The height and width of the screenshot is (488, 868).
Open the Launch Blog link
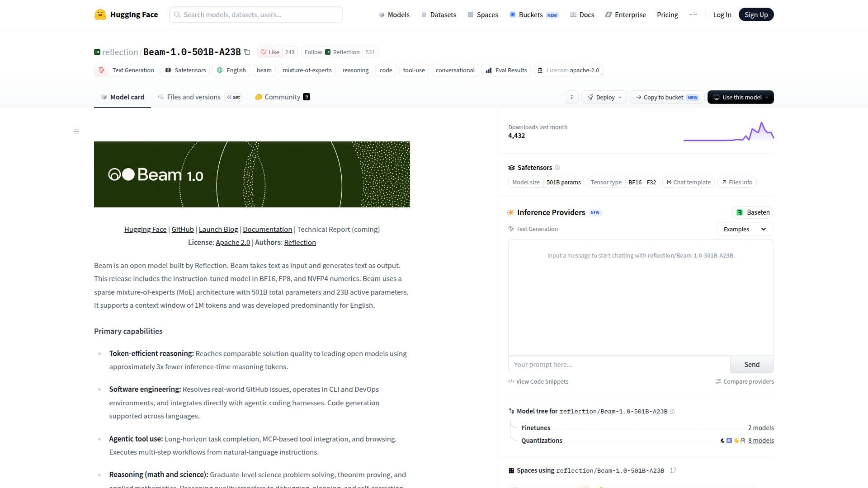(218, 230)
